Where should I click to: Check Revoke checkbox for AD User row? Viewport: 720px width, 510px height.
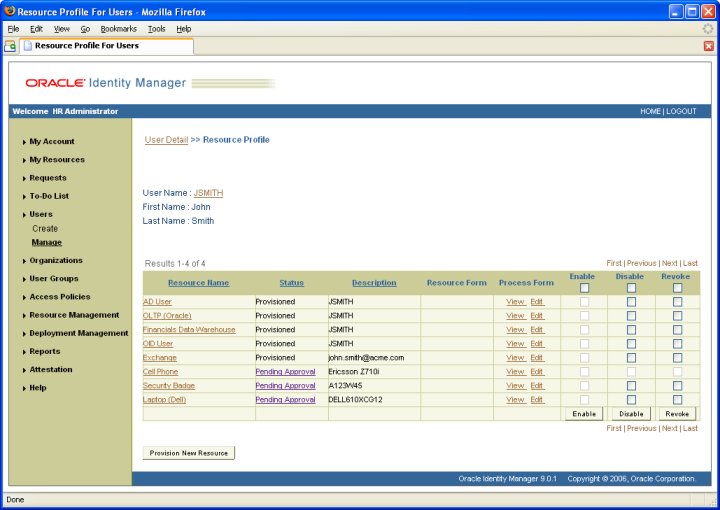tap(677, 302)
